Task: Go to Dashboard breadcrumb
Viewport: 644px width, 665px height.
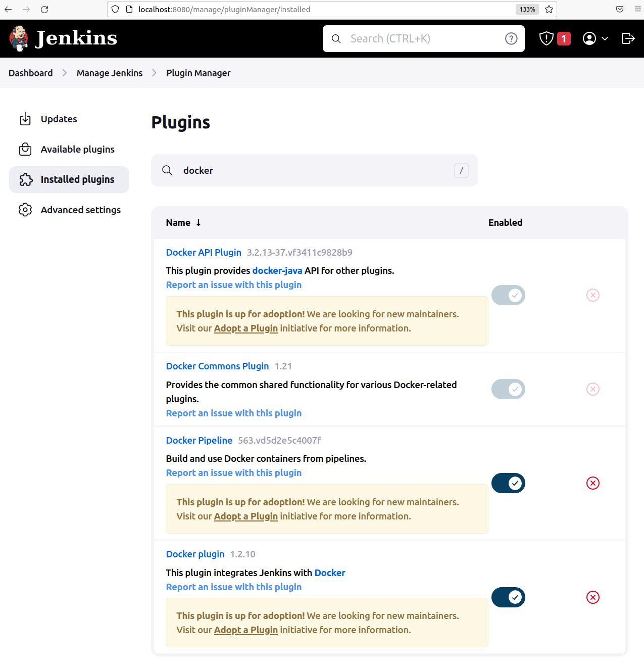Action: (x=31, y=73)
